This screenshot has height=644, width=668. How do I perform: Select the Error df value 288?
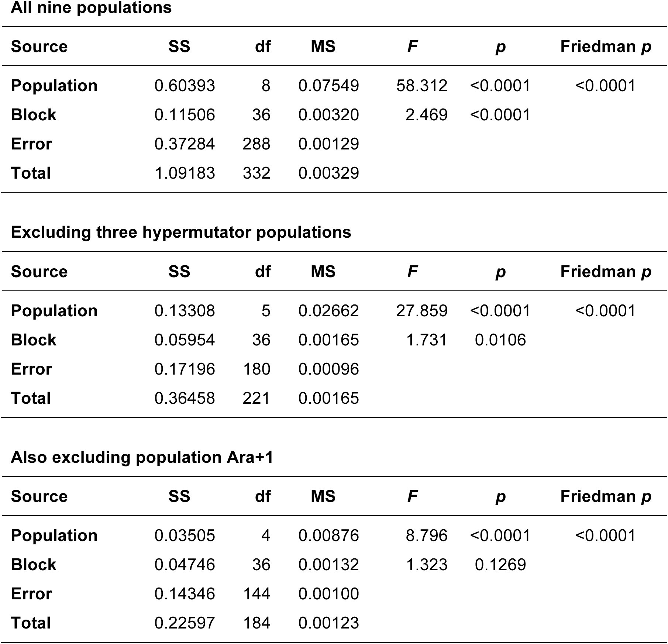tap(256, 144)
